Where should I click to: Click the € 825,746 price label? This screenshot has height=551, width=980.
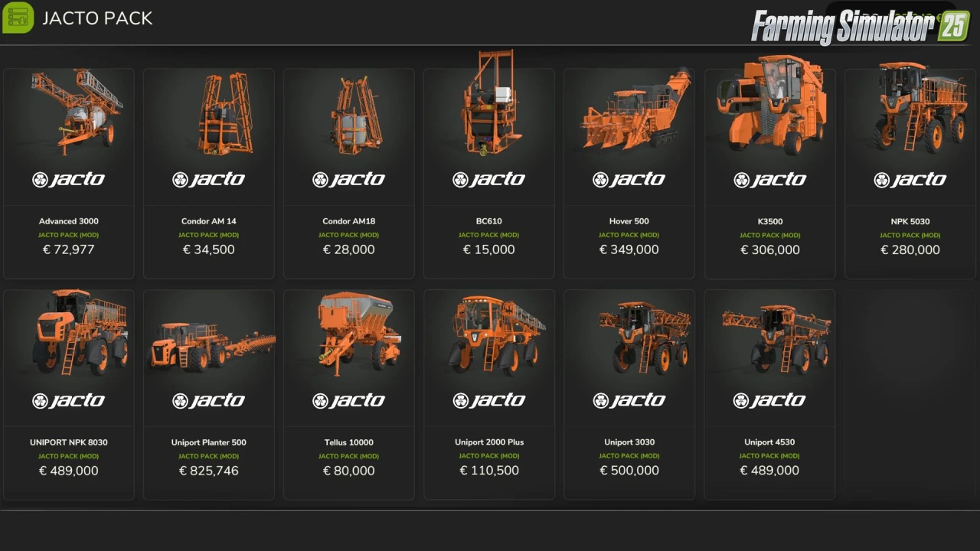[209, 471]
